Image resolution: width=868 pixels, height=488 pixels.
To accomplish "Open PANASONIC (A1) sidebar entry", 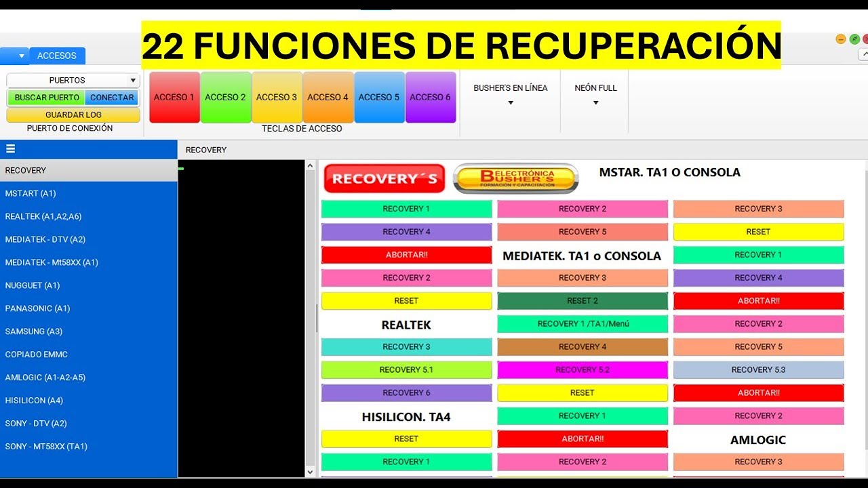I will click(89, 308).
